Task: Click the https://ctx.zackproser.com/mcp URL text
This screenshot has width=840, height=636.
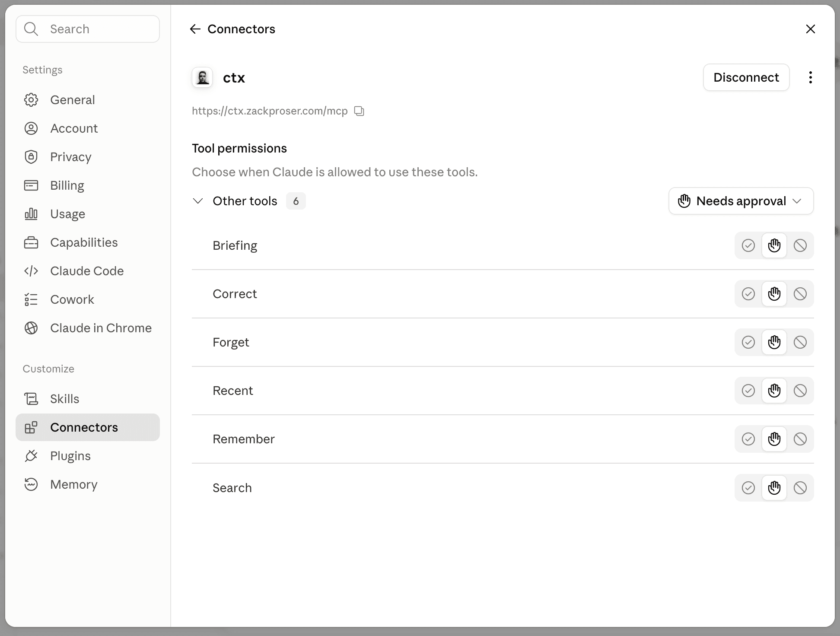Action: 270,111
